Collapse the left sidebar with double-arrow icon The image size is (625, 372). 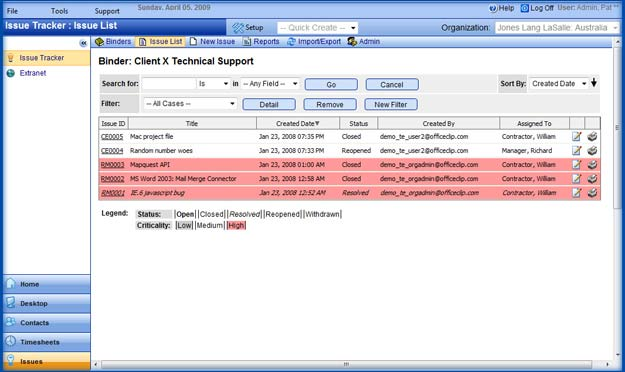pyautogui.click(x=83, y=43)
